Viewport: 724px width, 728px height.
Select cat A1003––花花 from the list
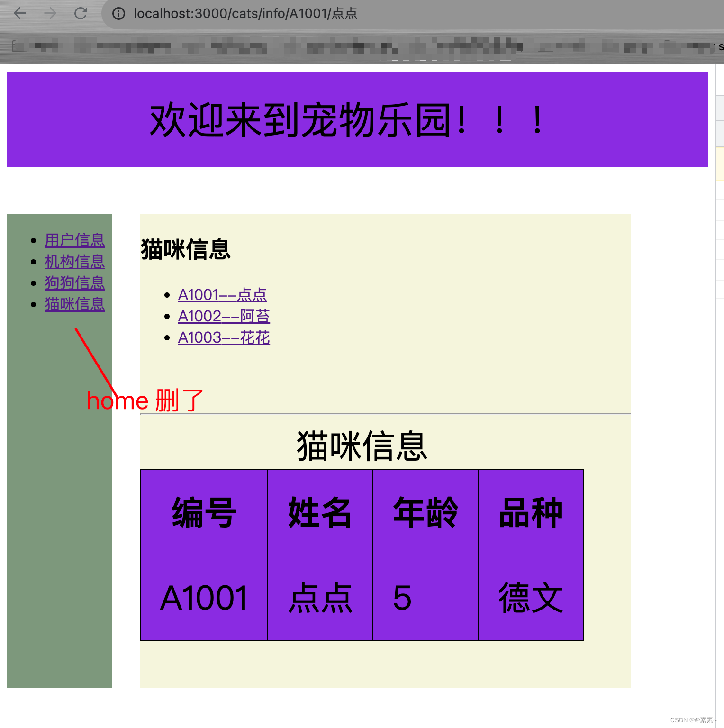[x=224, y=337]
